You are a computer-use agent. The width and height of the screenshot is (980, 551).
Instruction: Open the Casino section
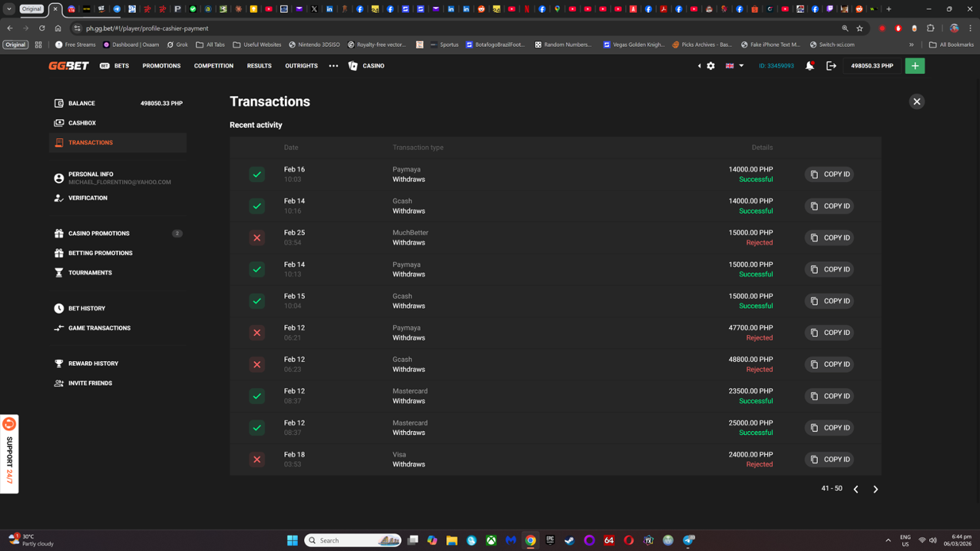(x=367, y=66)
